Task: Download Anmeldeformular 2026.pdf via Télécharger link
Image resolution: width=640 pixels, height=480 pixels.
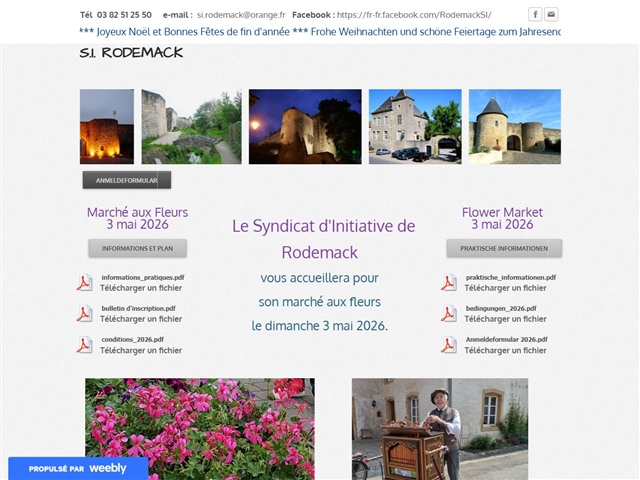Action: click(505, 350)
